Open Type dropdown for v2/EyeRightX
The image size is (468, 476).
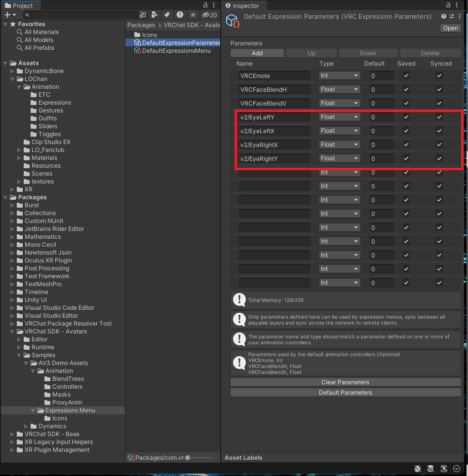(x=340, y=145)
